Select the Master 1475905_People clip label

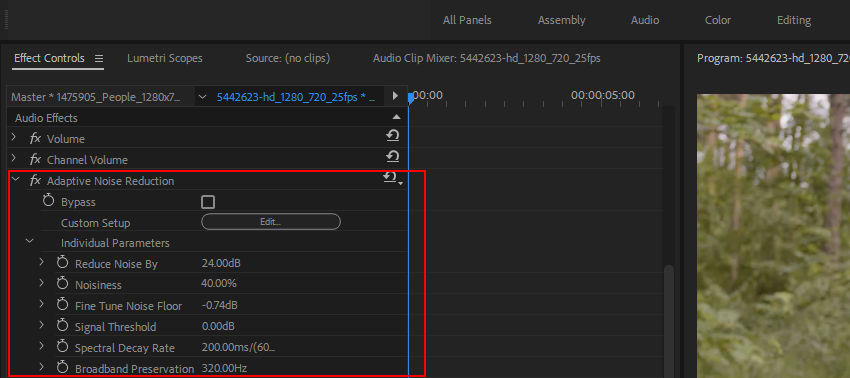(96, 97)
